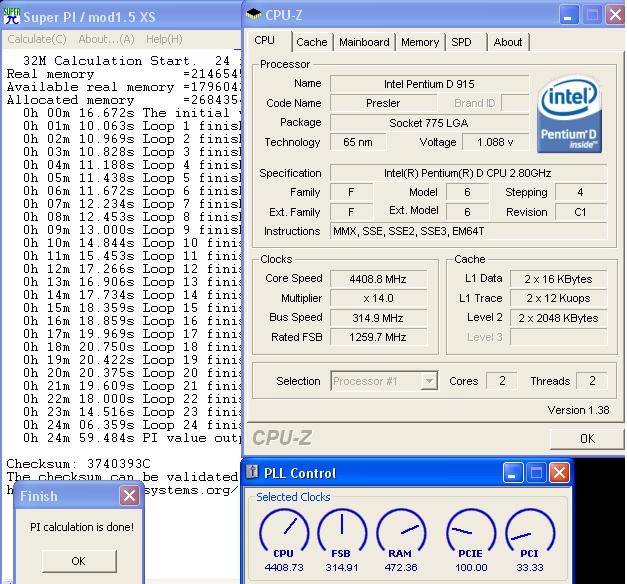This screenshot has width=627, height=584.
Task: Click the Real memory line in Super PI
Action: tap(124, 74)
